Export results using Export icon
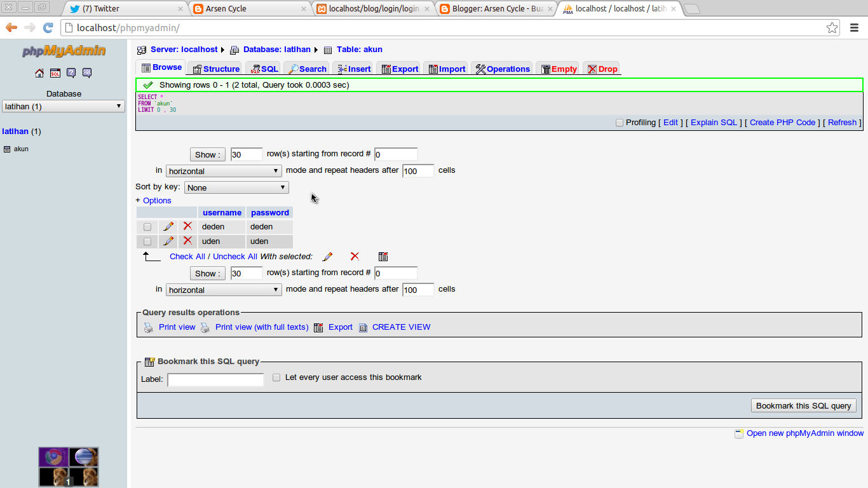The width and height of the screenshot is (868, 488). tap(318, 327)
